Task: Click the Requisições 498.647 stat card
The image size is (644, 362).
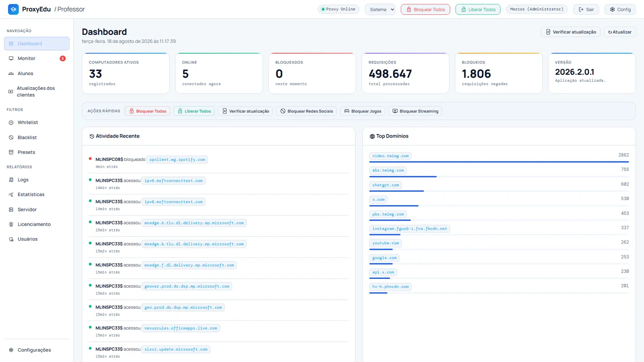Action: coord(405,73)
